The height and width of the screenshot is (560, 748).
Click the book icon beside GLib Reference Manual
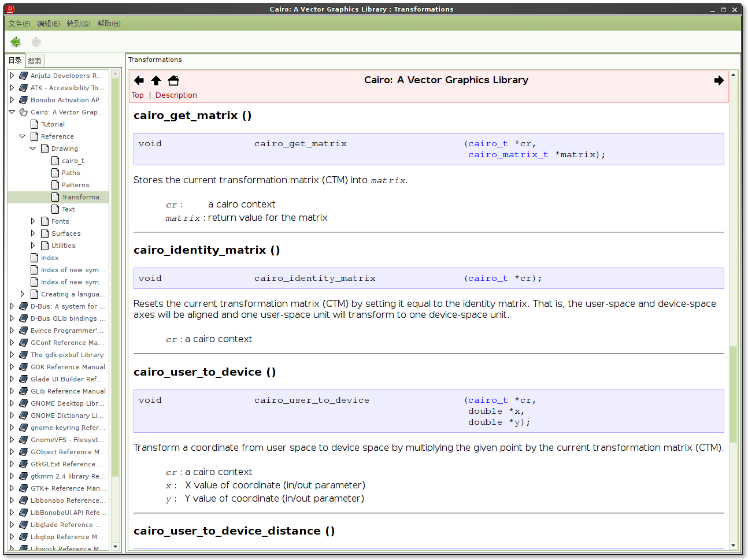(x=23, y=391)
